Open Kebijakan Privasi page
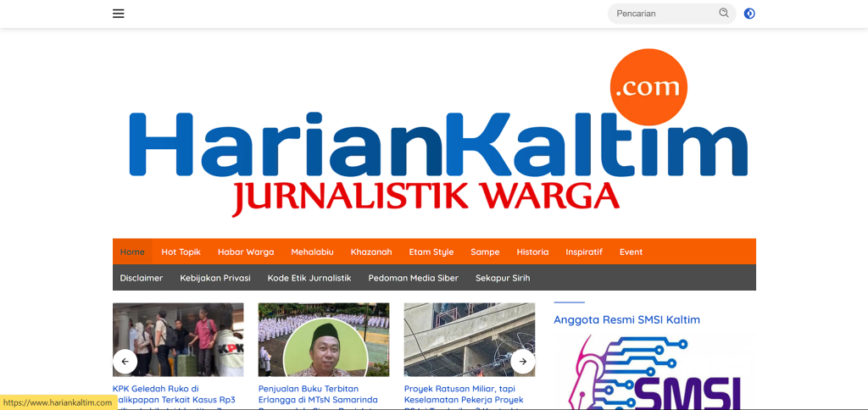 coord(215,278)
